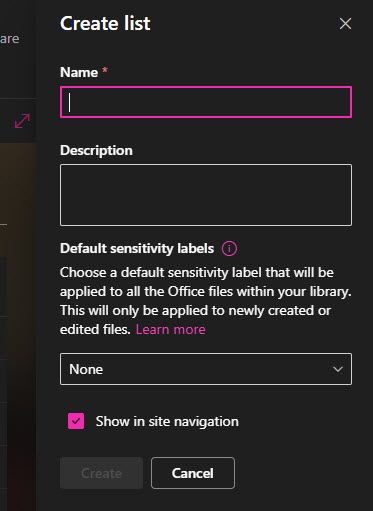Click the partially hidden Share text at the left edge
The image size is (373, 511).
point(9,39)
